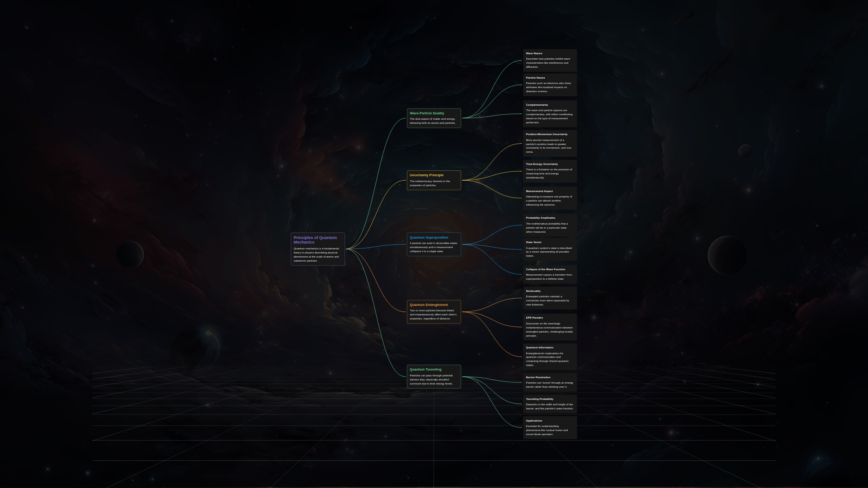The image size is (868, 488).
Task: Click the Wave-Particle Duality node
Action: [x=434, y=118]
